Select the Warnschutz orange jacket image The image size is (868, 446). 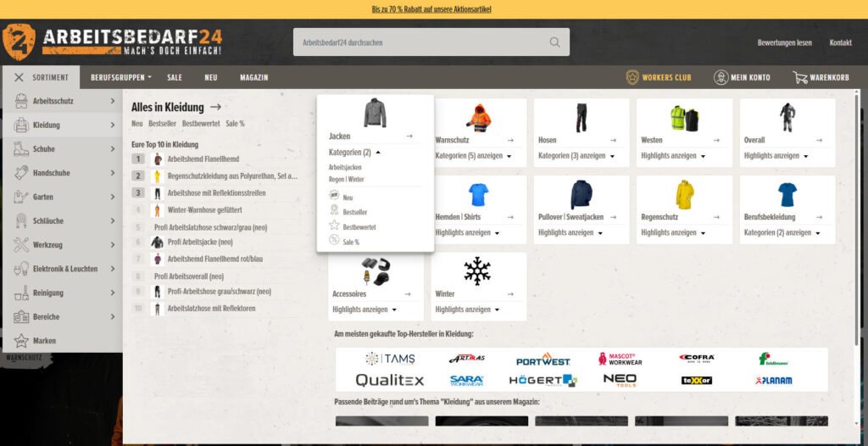coord(478,118)
